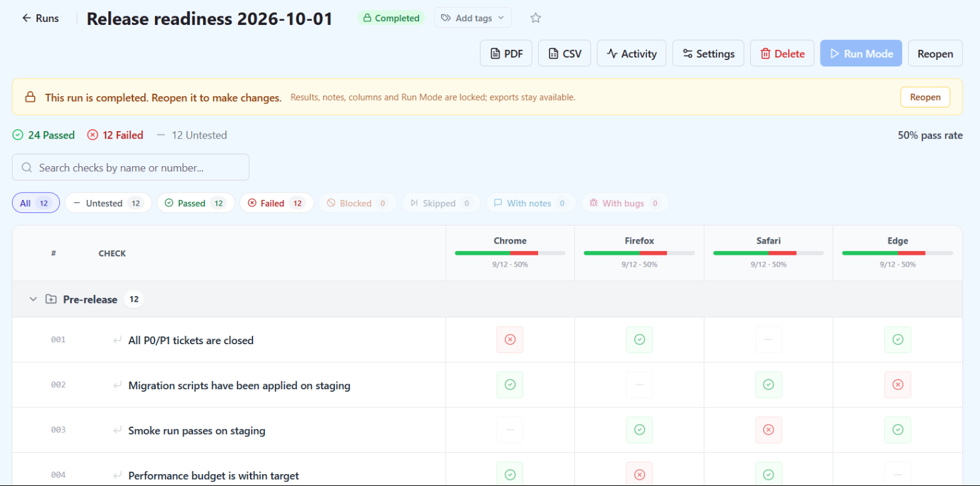Click passed Edge result for check 003

[x=897, y=430]
